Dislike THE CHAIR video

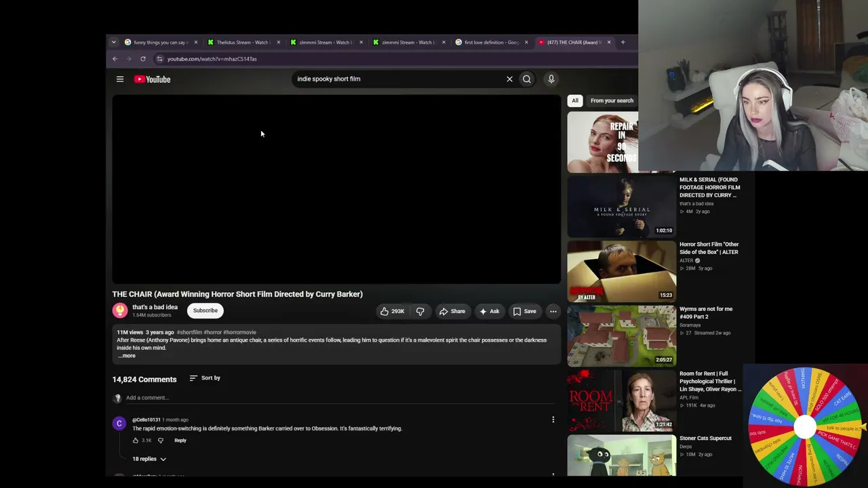point(420,311)
